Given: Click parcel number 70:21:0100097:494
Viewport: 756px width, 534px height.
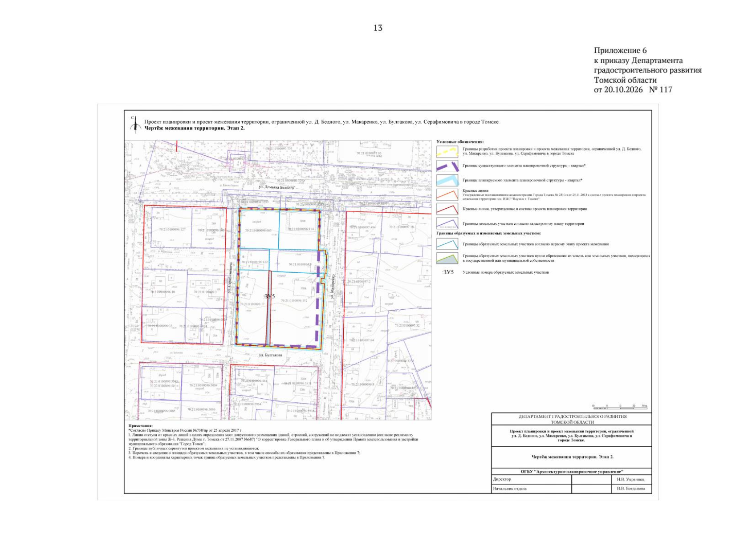Looking at the screenshot, I should (362, 227).
